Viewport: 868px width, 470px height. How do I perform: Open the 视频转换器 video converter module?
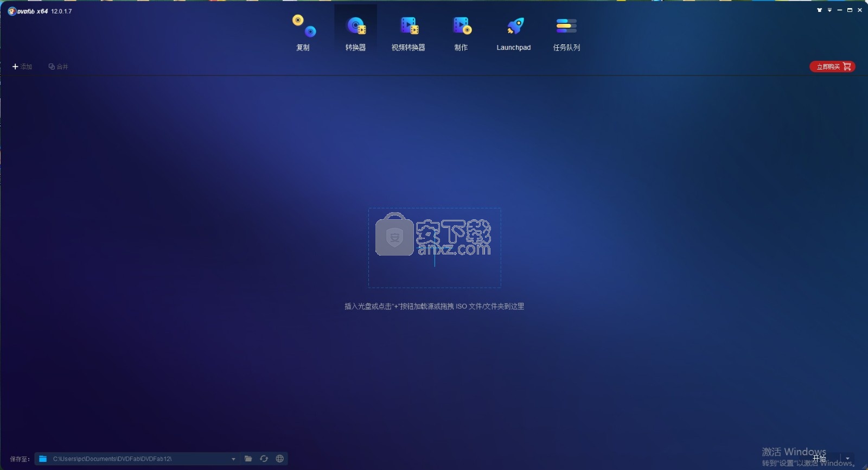[x=409, y=33]
